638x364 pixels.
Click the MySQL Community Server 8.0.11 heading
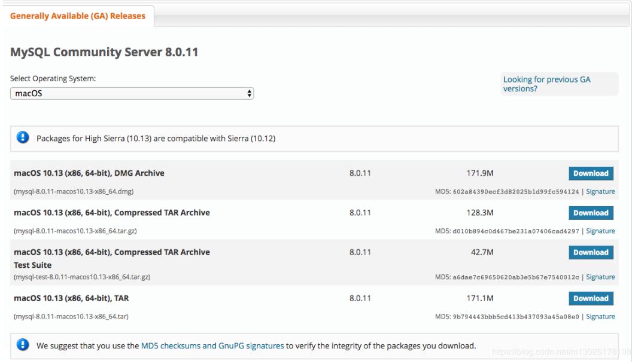tap(104, 52)
